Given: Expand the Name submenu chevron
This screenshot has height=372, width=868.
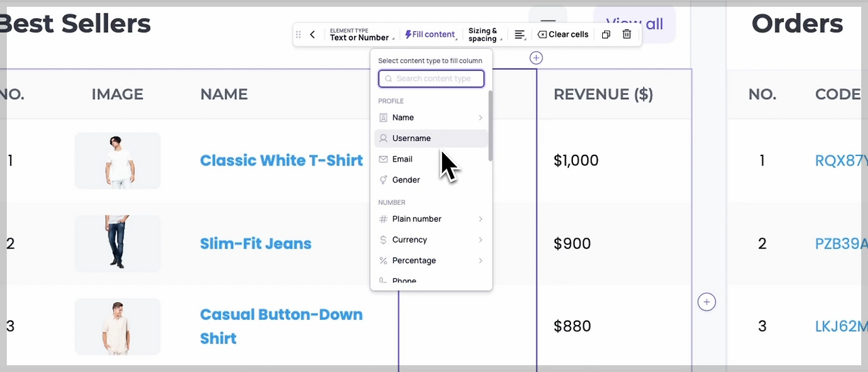Looking at the screenshot, I should coord(481,117).
